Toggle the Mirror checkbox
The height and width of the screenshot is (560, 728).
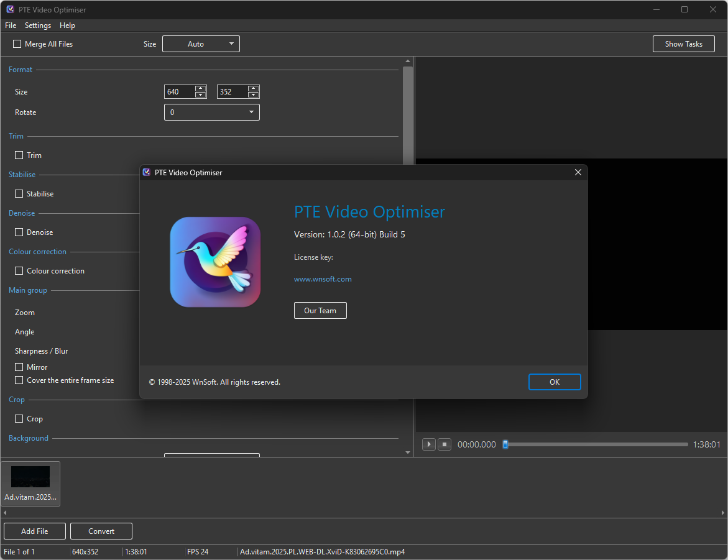tap(19, 367)
